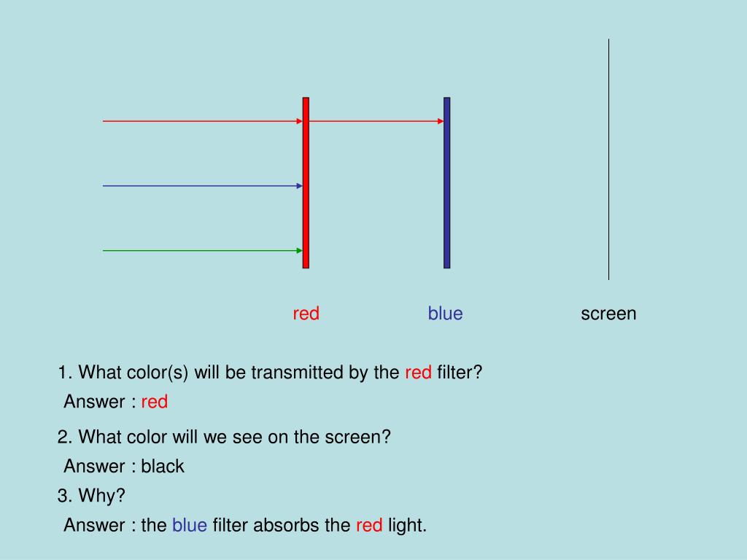Click the word 'blue' in final answer

click(x=190, y=525)
